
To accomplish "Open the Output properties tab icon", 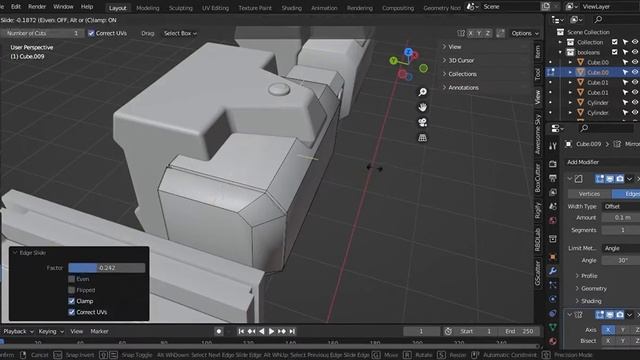I will click(x=553, y=178).
